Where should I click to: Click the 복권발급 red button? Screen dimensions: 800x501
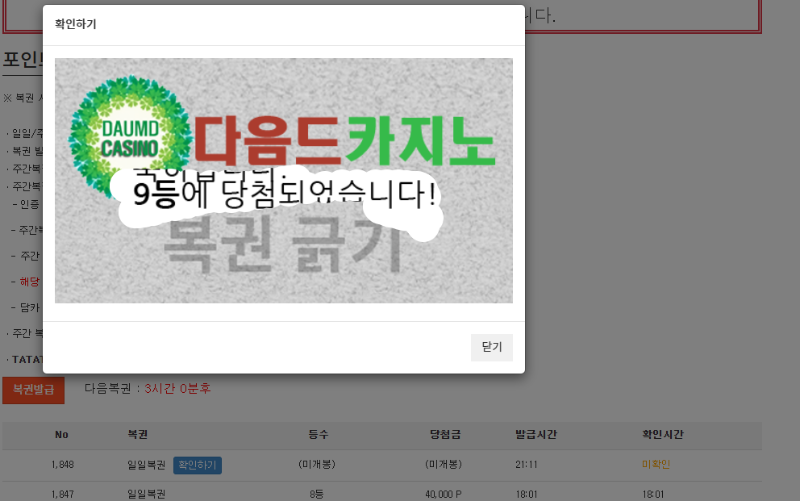pos(34,390)
